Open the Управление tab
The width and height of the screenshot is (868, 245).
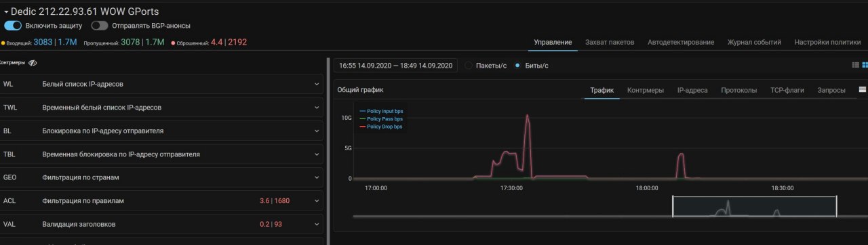[553, 42]
